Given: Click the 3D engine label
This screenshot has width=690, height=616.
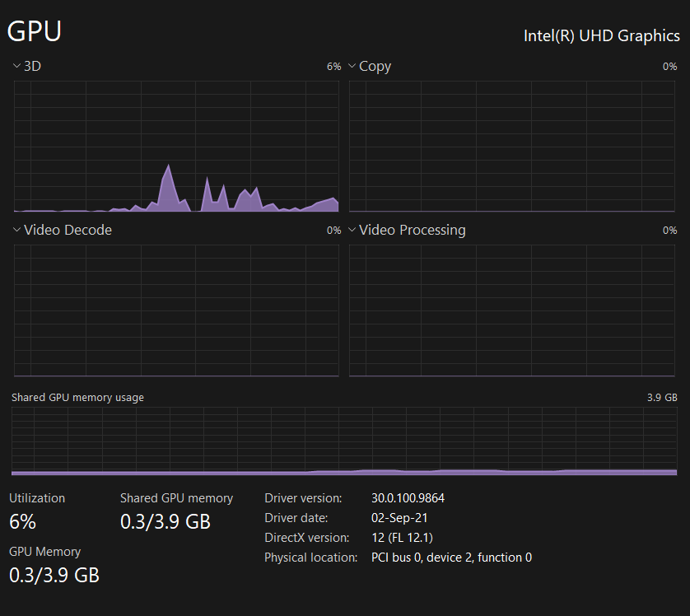Looking at the screenshot, I should click(x=32, y=66).
